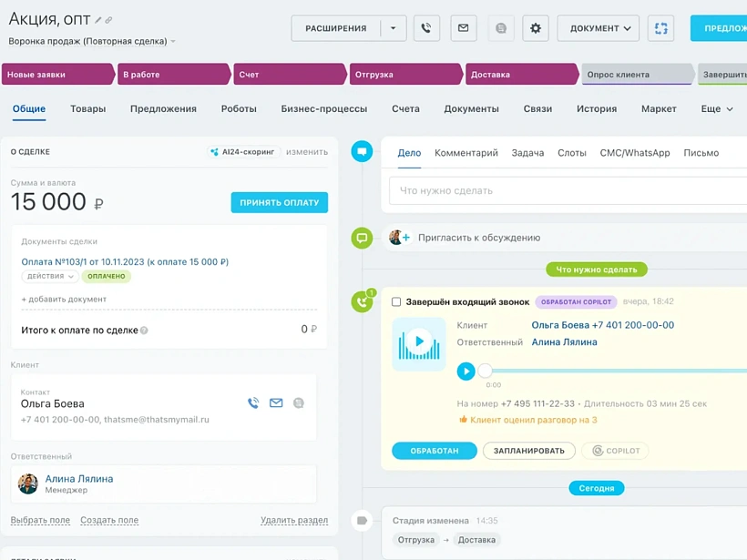Start a call using the phone icon toolbar
Image resolution: width=747 pixels, height=560 pixels.
[426, 27]
